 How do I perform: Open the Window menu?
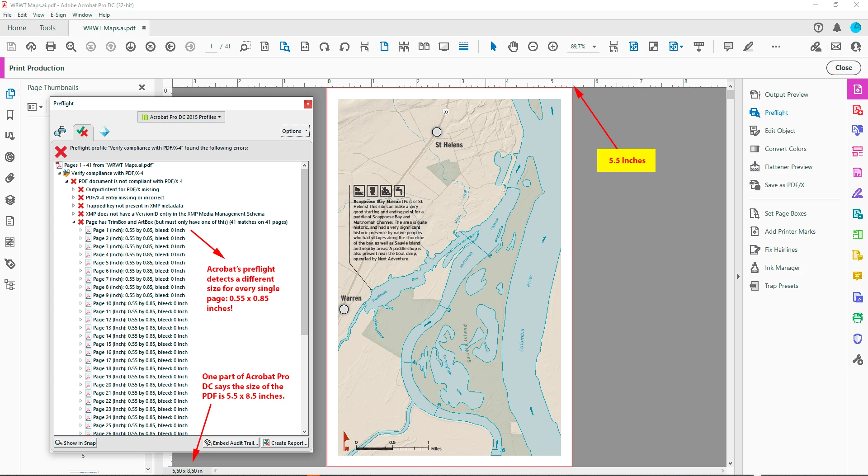point(82,15)
